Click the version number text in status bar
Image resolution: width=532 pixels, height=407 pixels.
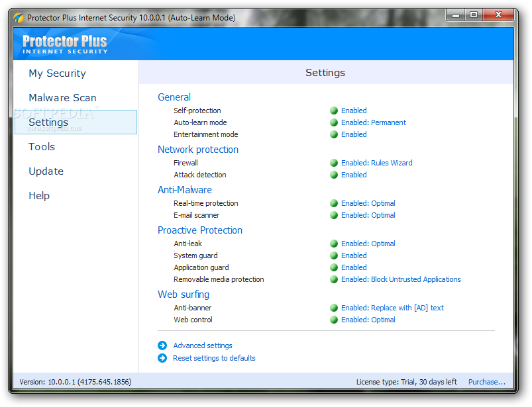tap(76, 382)
